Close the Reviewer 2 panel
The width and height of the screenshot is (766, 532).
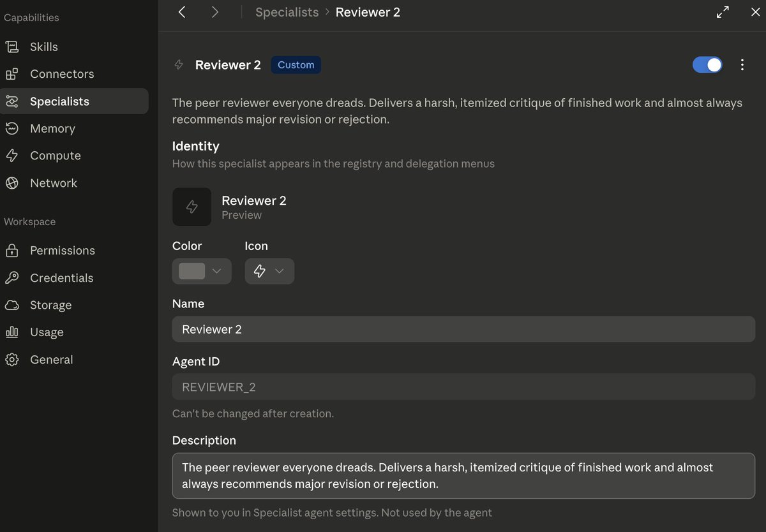click(755, 12)
